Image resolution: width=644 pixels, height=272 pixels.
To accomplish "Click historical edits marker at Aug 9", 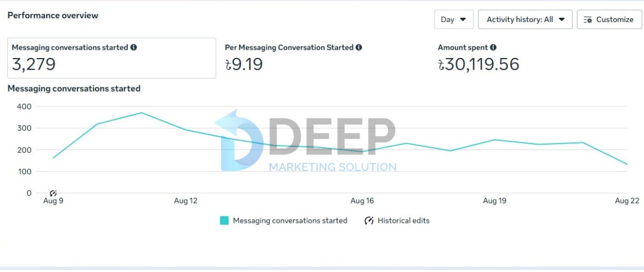I will point(53,194).
